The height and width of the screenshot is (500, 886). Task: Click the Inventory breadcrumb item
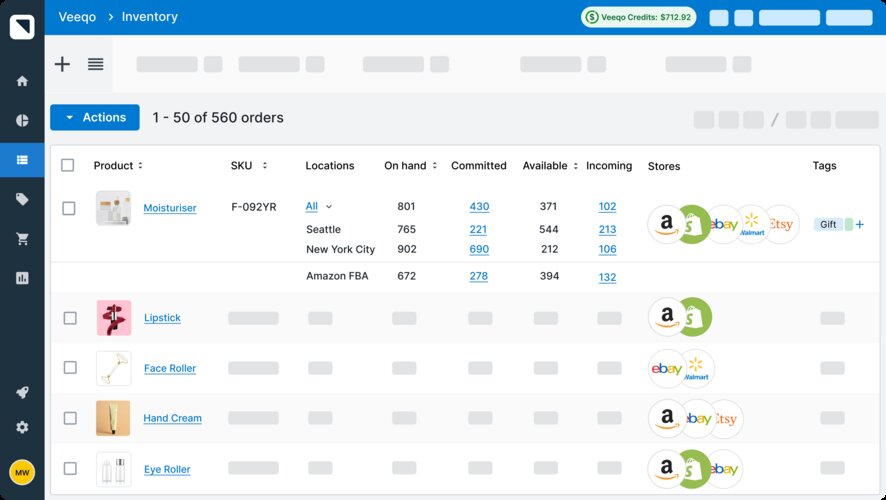[x=149, y=17]
